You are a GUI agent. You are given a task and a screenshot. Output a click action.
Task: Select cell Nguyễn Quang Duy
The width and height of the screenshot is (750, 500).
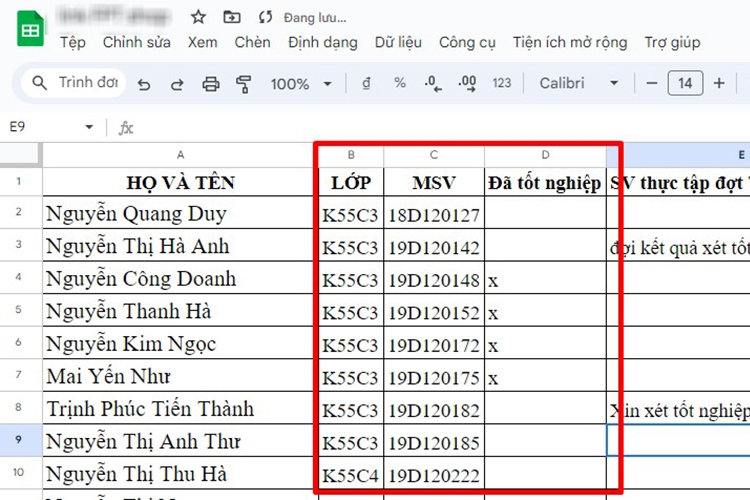[x=180, y=212]
